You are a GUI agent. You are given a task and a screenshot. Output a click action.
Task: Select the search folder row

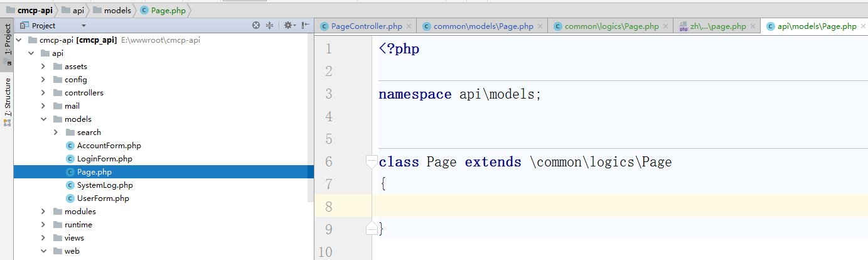tap(164, 133)
